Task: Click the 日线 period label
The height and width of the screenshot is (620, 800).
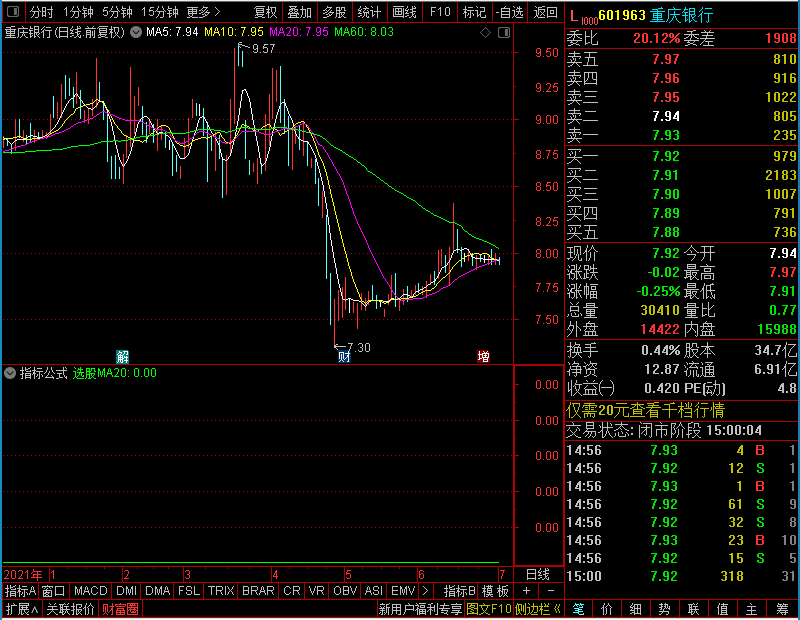Action: coord(538,575)
